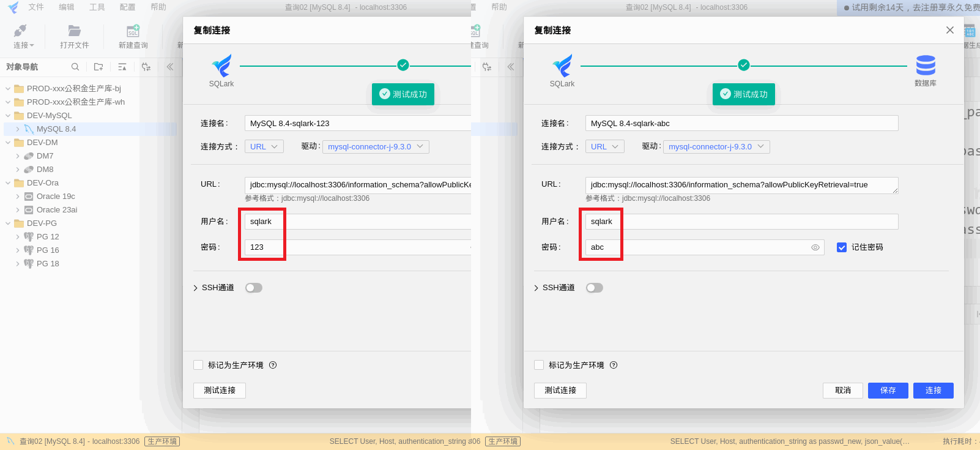
Task: Expand the Oracle 19c tree node
Action: click(x=18, y=197)
